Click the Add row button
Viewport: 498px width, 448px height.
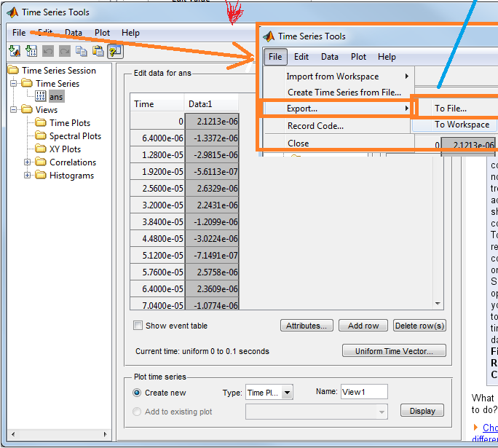pyautogui.click(x=363, y=326)
